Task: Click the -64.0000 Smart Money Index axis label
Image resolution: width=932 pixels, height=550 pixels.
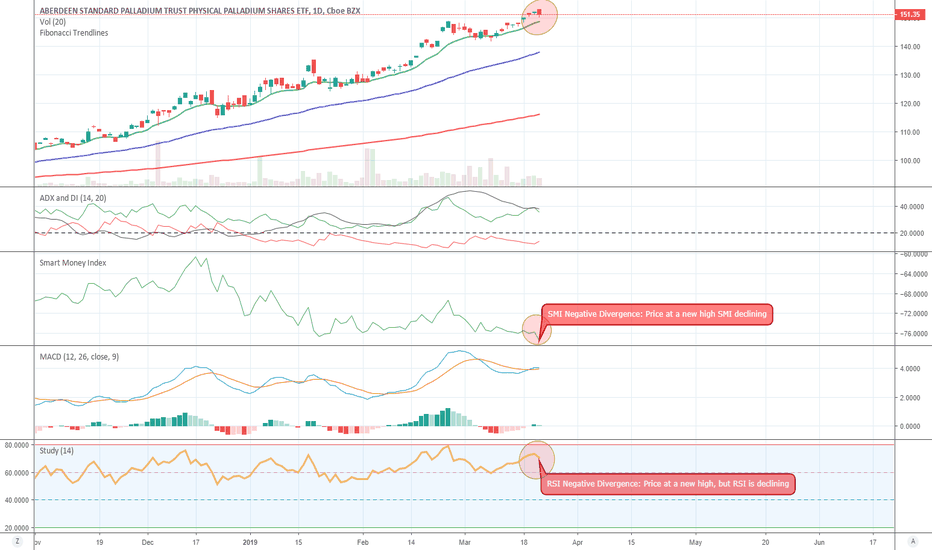Action: pos(914,274)
